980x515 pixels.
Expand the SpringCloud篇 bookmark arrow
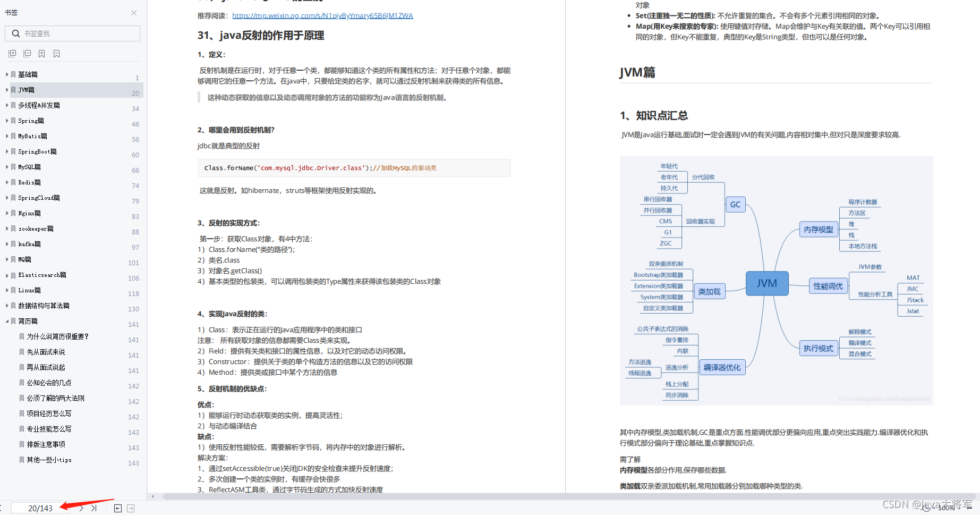pos(7,198)
